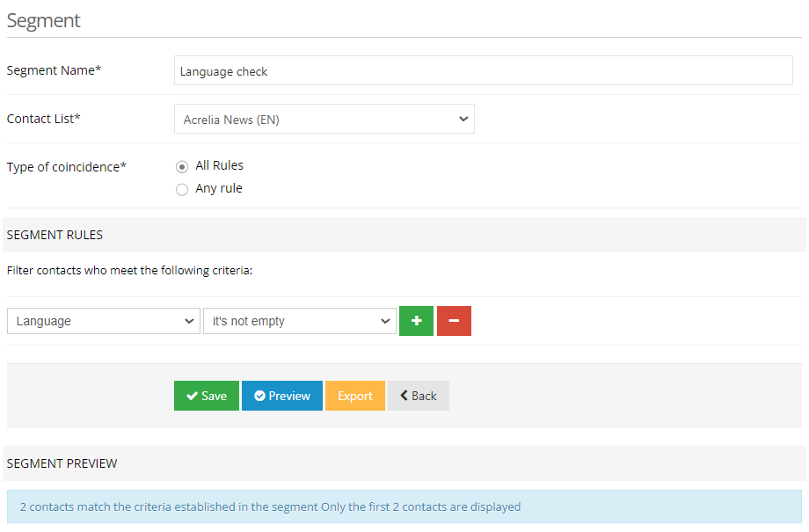This screenshot has height=532, width=809.
Task: Focus the Segment Name text field
Action: point(483,71)
